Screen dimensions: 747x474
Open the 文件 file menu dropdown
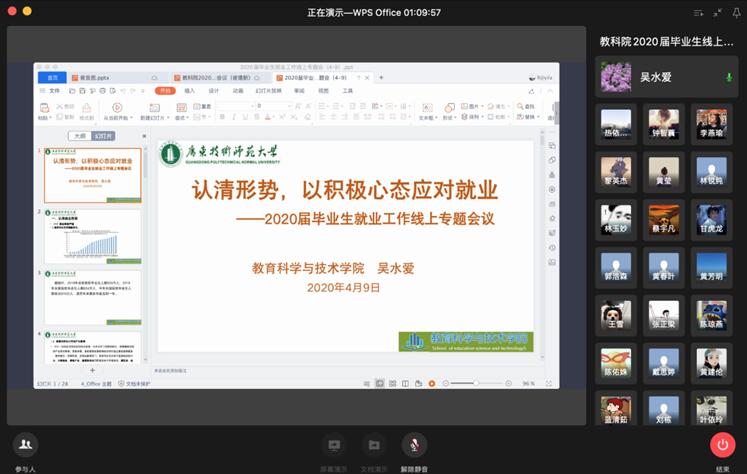click(x=53, y=90)
